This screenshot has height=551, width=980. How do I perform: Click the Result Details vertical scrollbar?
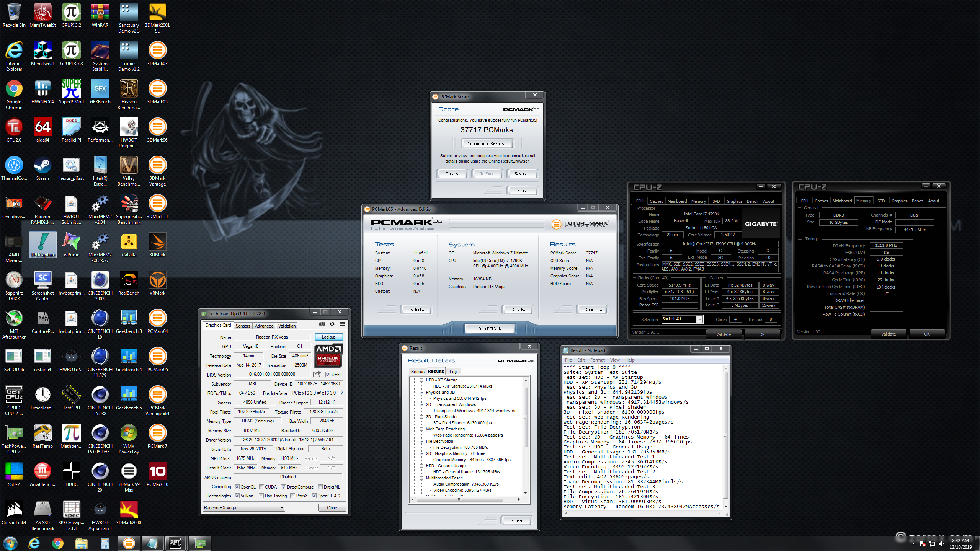526,437
